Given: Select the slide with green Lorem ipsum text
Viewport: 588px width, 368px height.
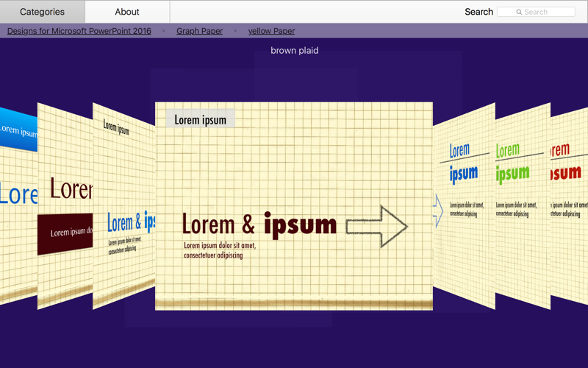Looking at the screenshot, I should 523,206.
